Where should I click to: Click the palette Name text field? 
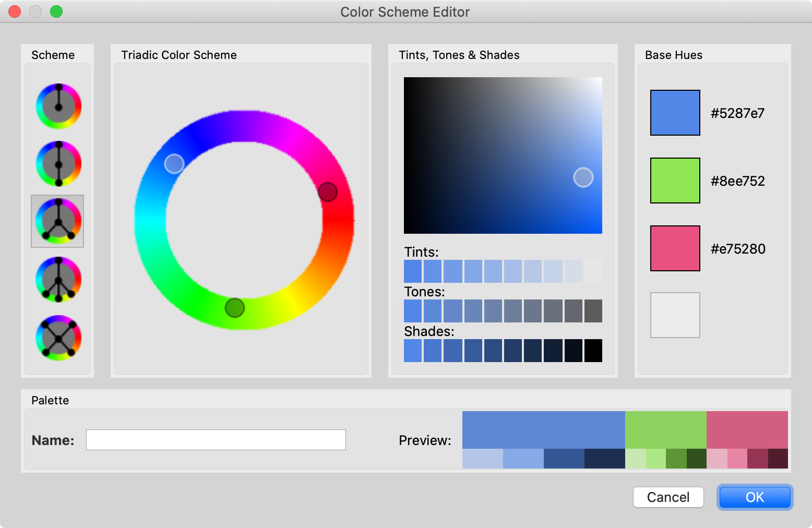216,440
